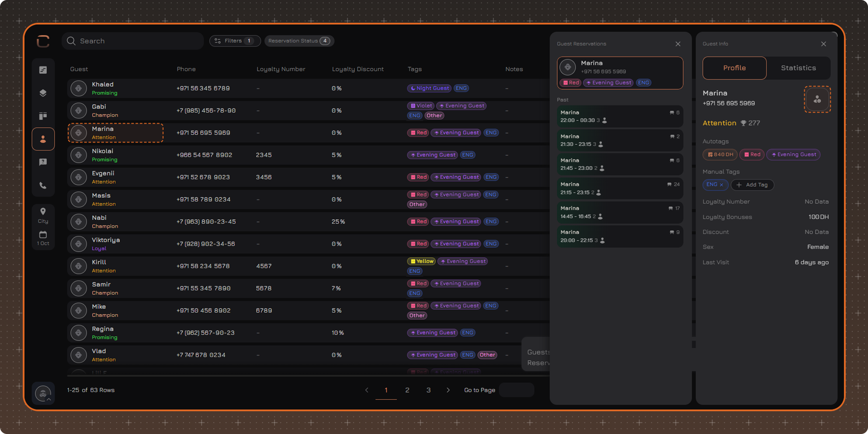The width and height of the screenshot is (868, 434).
Task: Close the Guest Reservations panel
Action: (x=678, y=44)
